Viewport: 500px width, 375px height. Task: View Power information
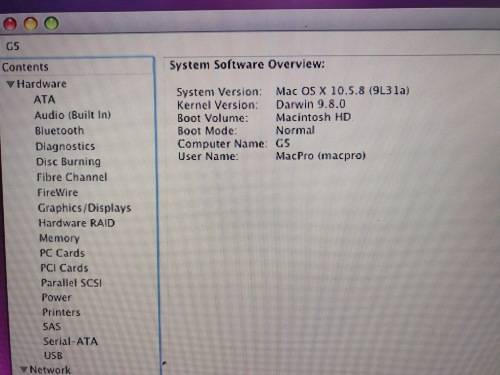pos(57,297)
